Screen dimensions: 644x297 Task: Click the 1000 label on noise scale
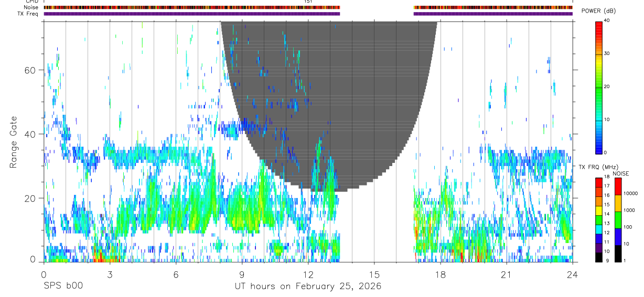coord(629,210)
